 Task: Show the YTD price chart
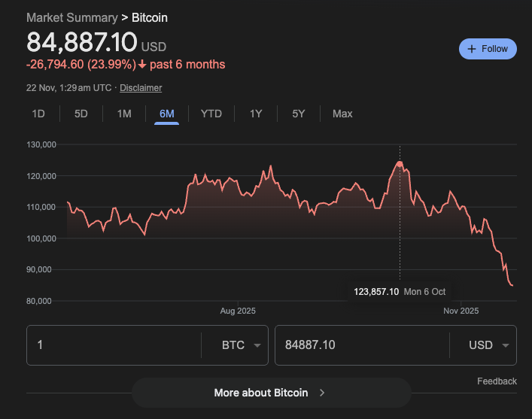pyautogui.click(x=211, y=114)
